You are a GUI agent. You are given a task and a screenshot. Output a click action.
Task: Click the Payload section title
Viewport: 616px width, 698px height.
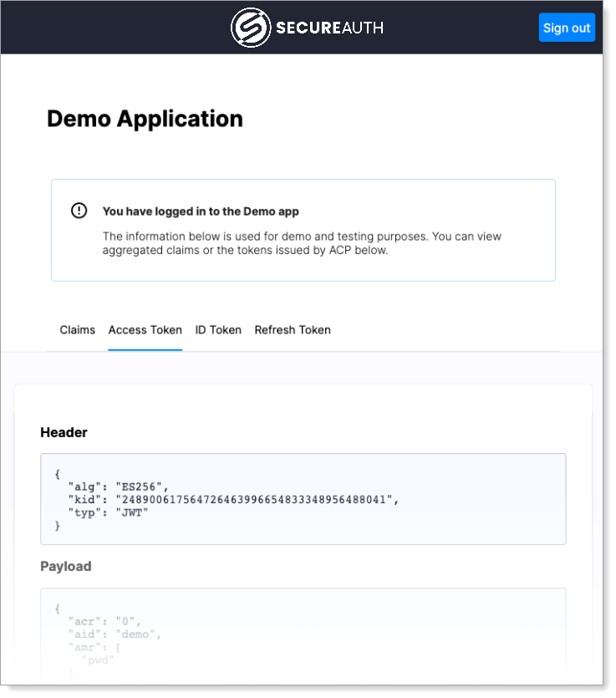[x=66, y=566]
